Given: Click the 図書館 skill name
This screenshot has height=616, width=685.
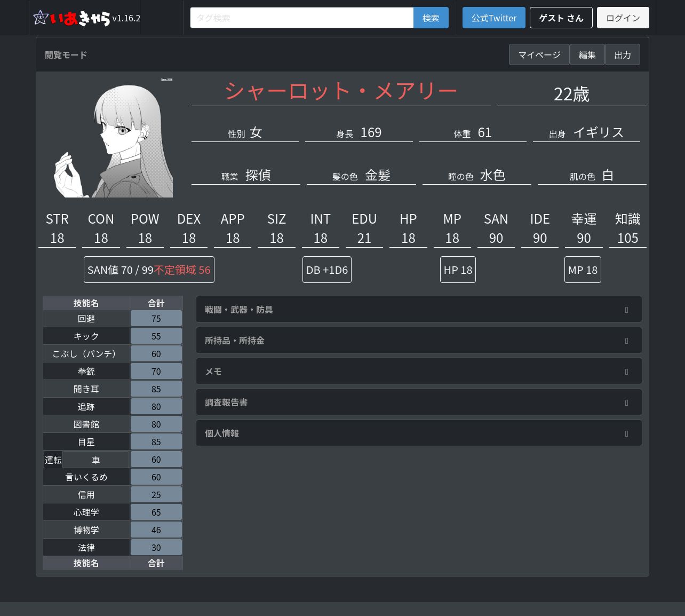Looking at the screenshot, I should [86, 424].
